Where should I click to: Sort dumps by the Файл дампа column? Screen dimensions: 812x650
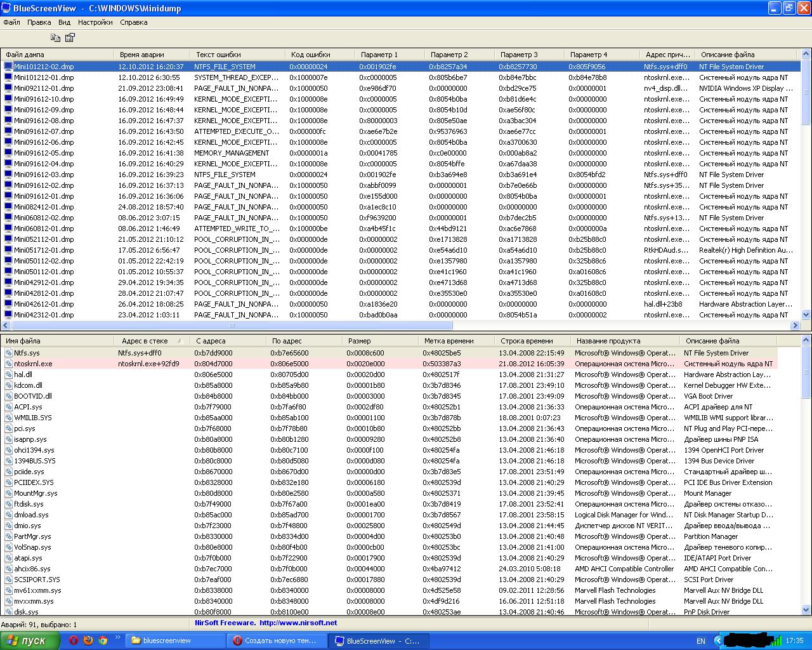pyautogui.click(x=57, y=55)
